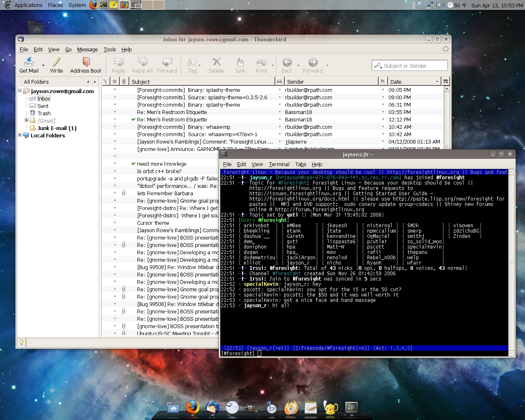Toggle star for 'Cursor theme' message
The height and width of the screenshot is (420, 525).
115,223
